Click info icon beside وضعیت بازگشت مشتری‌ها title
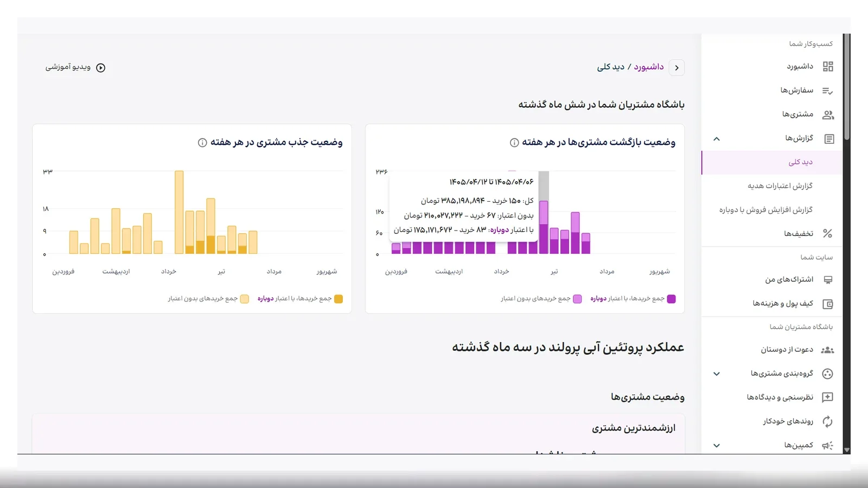 tap(514, 143)
